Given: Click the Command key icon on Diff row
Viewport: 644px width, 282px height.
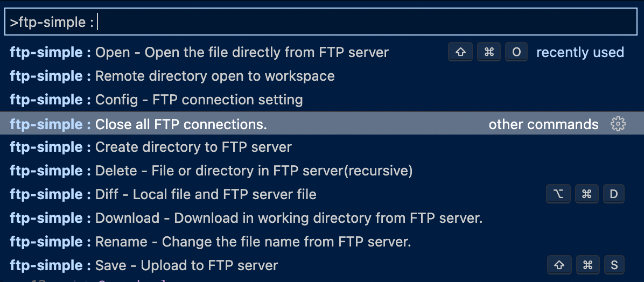Looking at the screenshot, I should coord(586,194).
